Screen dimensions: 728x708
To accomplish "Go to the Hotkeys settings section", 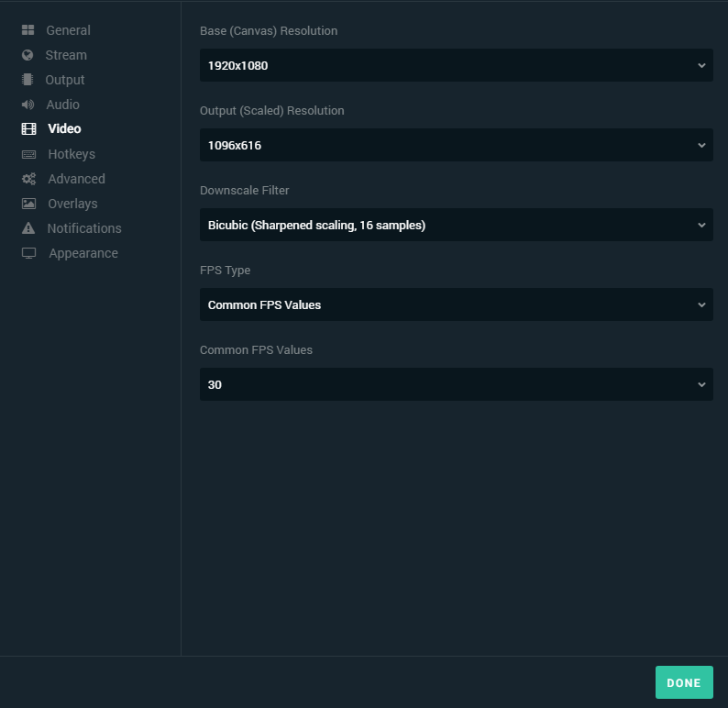I will pyautogui.click(x=72, y=154).
